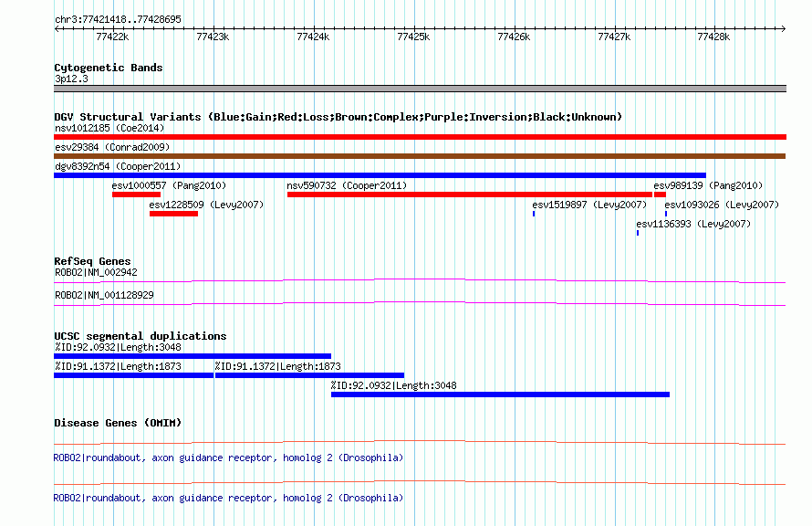
Task: Click the brown esv29384 complex variant bar
Action: pos(420,156)
